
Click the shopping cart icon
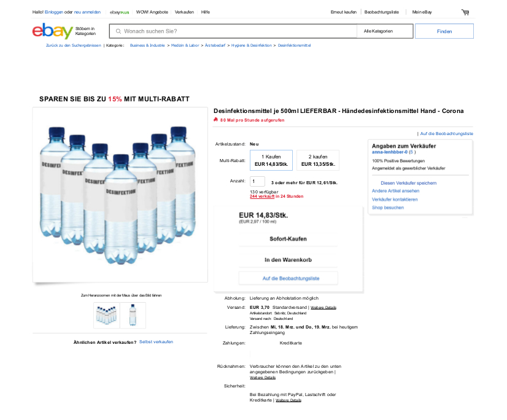point(465,12)
